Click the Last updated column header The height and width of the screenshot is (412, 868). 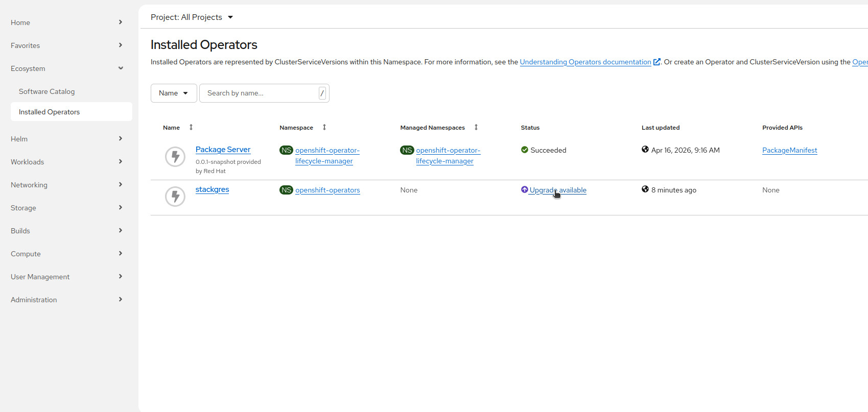661,128
